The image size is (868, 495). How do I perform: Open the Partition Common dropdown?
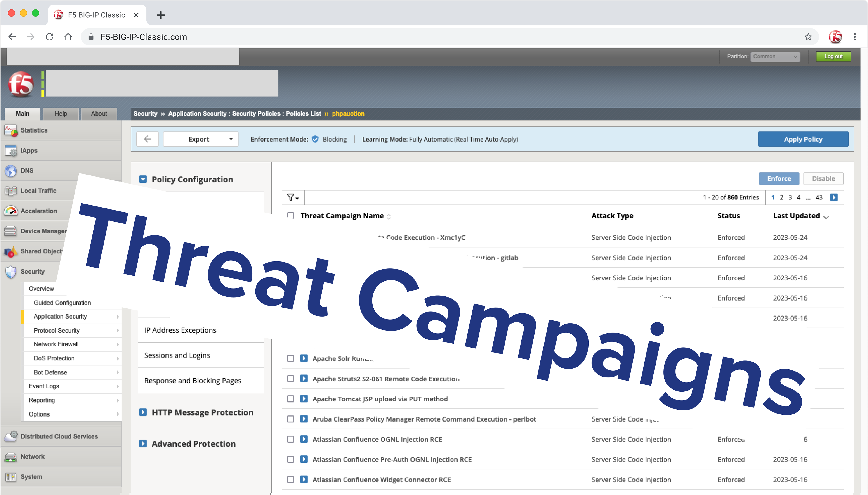(x=775, y=57)
